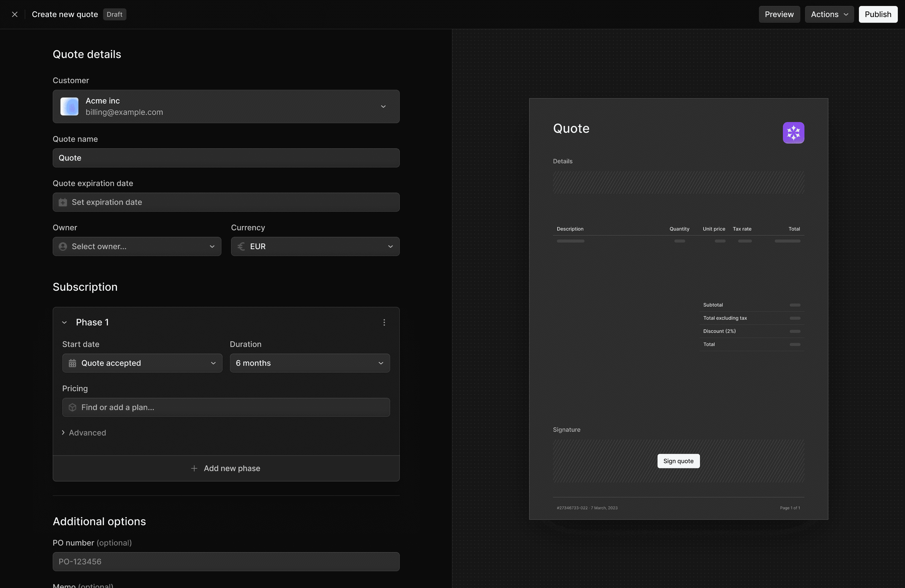
Task: Click the purple snowflake logo in quote preview
Action: (x=793, y=133)
